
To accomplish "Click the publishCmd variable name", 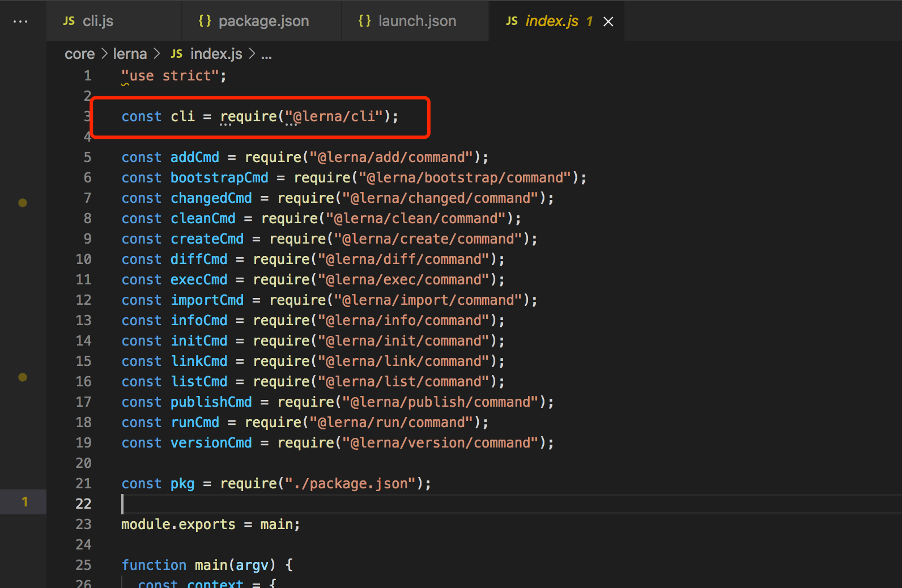I will (211, 402).
